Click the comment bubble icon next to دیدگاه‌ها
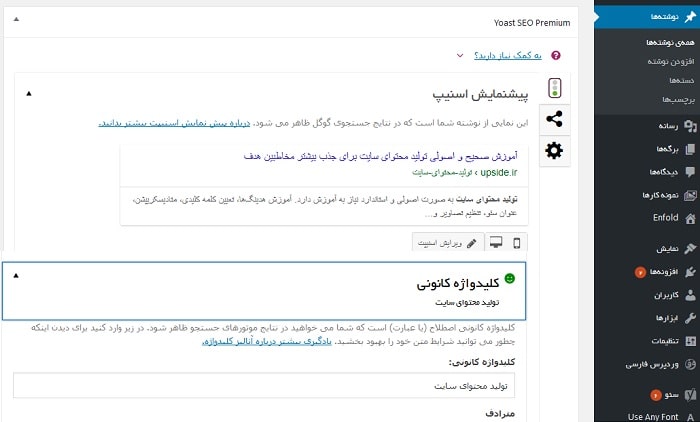Image resolution: width=700 pixels, height=422 pixels. click(x=690, y=172)
